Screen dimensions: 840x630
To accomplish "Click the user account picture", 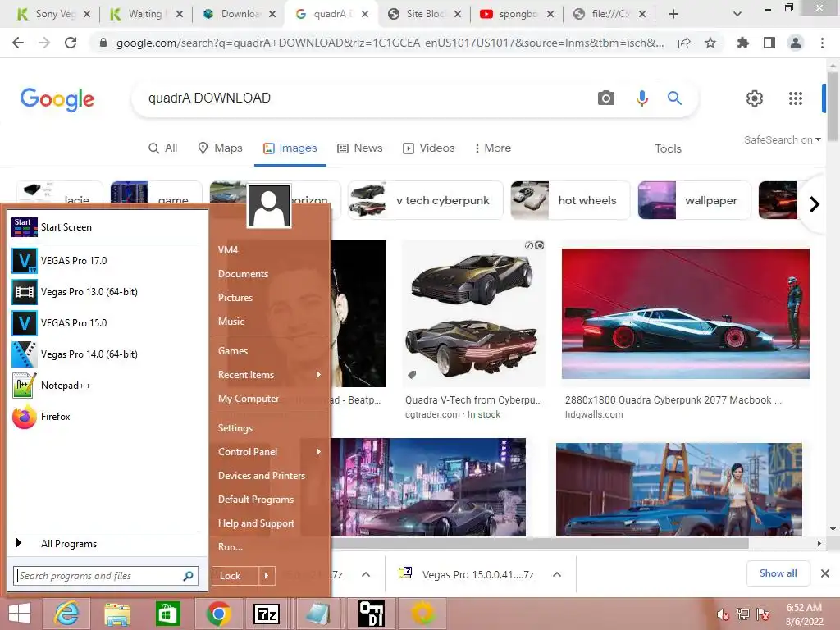I will coord(269,206).
